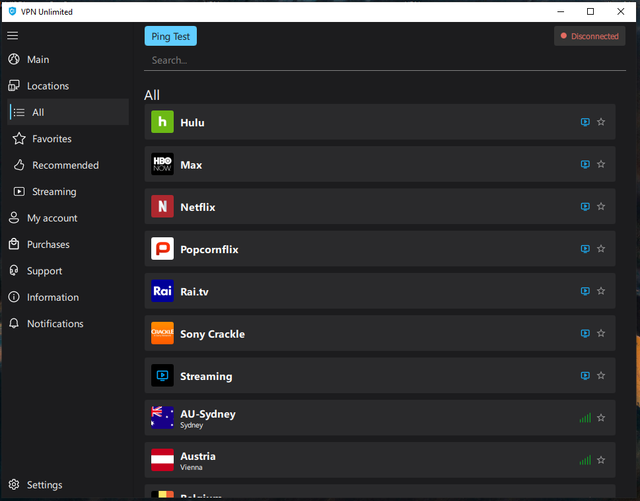Viewport: 640px width, 501px height.
Task: Click the Purchases bag icon
Action: point(14,244)
